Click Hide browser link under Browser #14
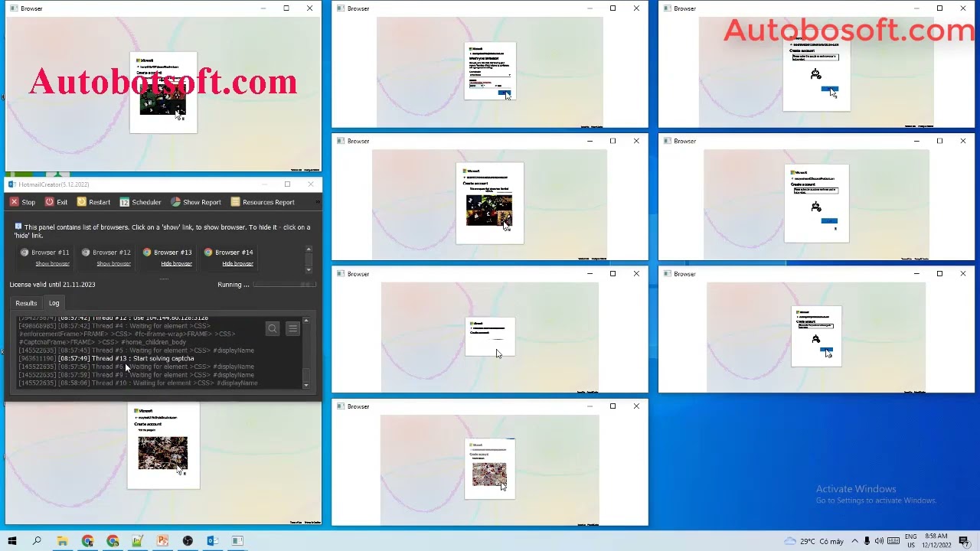980x551 pixels. click(x=237, y=264)
